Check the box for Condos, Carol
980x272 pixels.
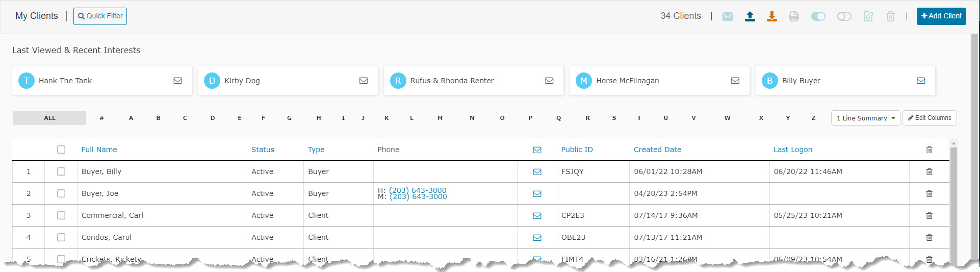pos(61,237)
